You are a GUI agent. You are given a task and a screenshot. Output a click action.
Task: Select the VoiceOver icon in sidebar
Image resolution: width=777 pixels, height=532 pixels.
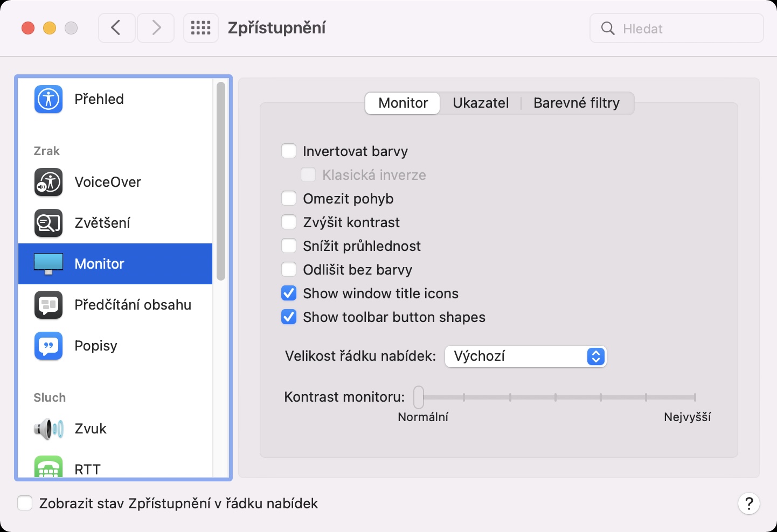click(48, 182)
